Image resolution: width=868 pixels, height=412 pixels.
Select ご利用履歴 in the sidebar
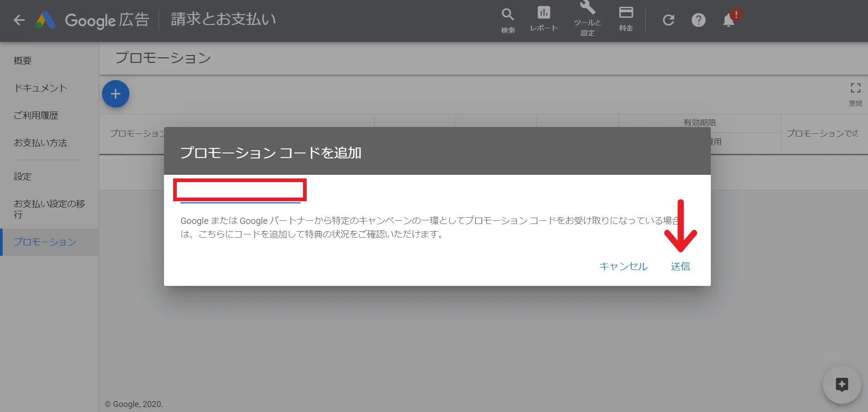36,115
